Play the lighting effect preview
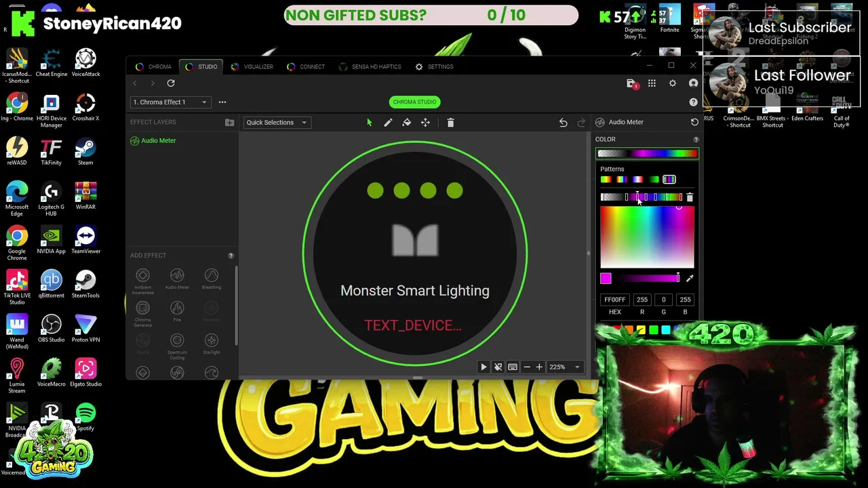 pyautogui.click(x=484, y=367)
